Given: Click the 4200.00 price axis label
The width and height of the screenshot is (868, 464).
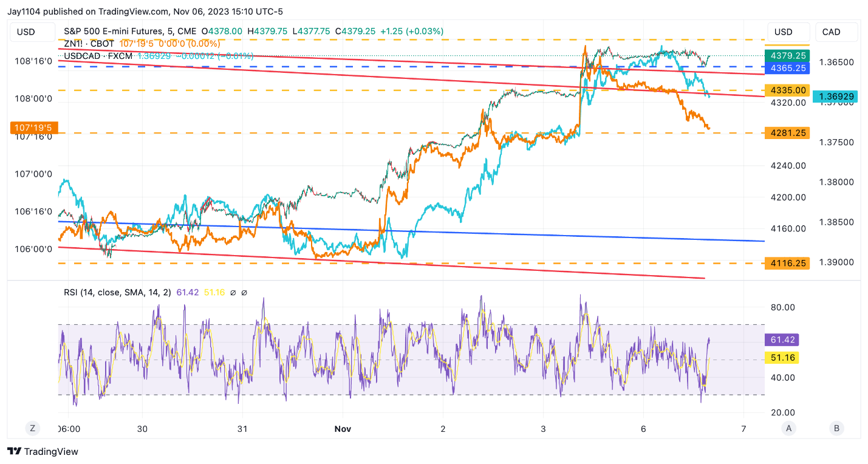Looking at the screenshot, I should coord(788,197).
